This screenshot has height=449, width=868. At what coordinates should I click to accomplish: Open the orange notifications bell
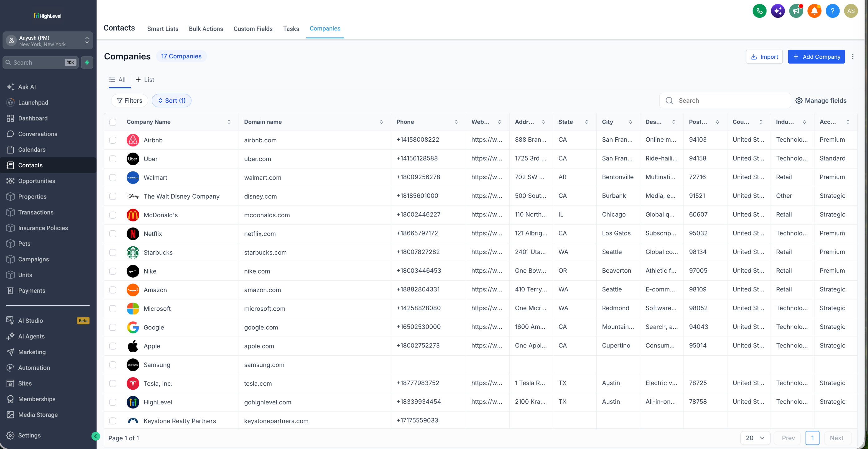[814, 11]
